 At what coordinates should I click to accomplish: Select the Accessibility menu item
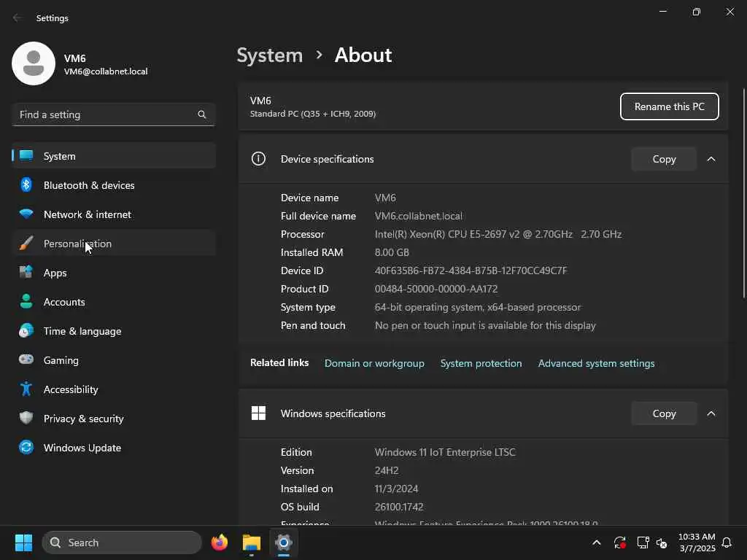tap(114, 389)
